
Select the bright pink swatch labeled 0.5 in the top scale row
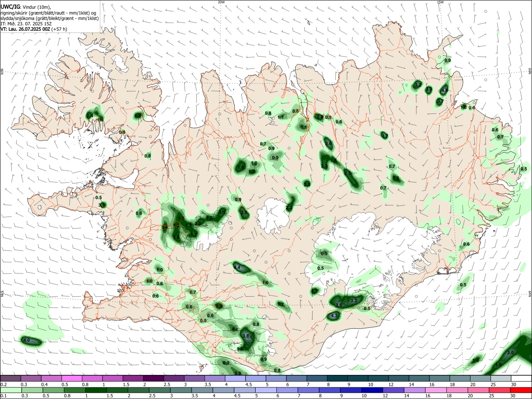click(71, 378)
